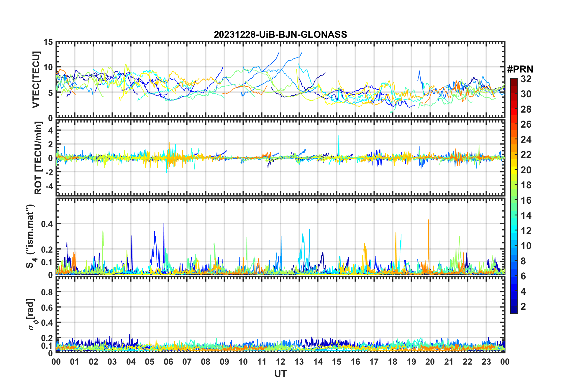The width and height of the screenshot is (561, 392).
Task: Click x-axis tick label 12
Action: tap(280, 362)
